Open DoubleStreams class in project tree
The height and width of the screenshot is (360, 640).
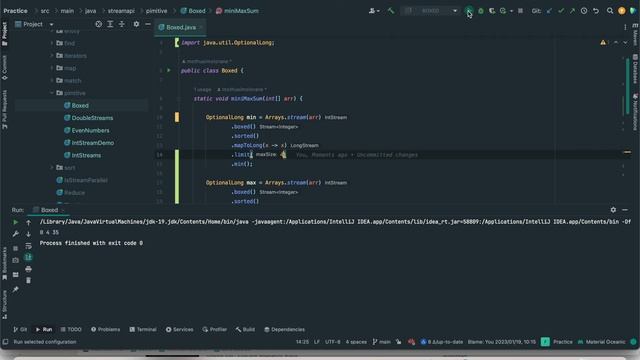92,118
